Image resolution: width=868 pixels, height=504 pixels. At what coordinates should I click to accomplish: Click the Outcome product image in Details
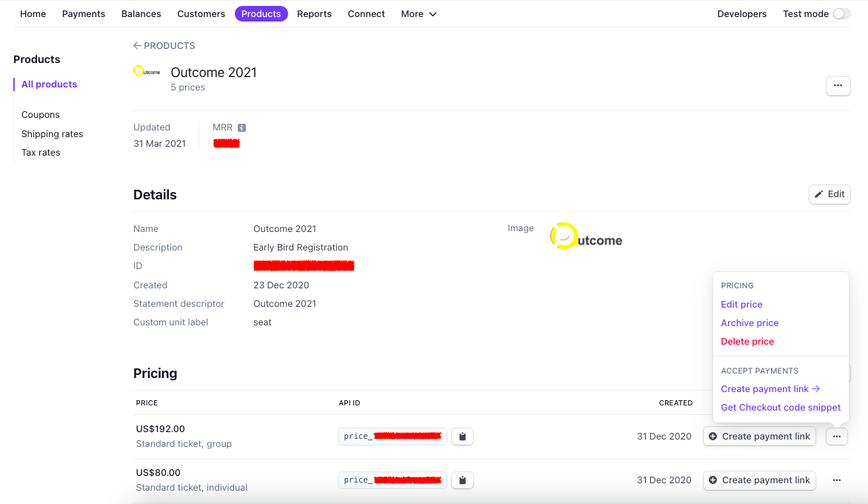point(587,236)
